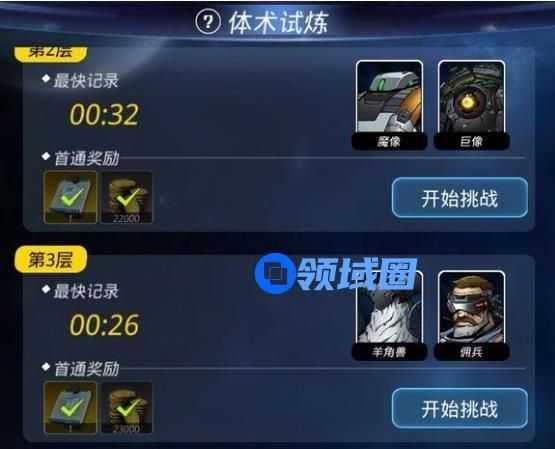Screen dimensions: 555x449
Task: Start challenge on 第3层
Action: pos(460,408)
